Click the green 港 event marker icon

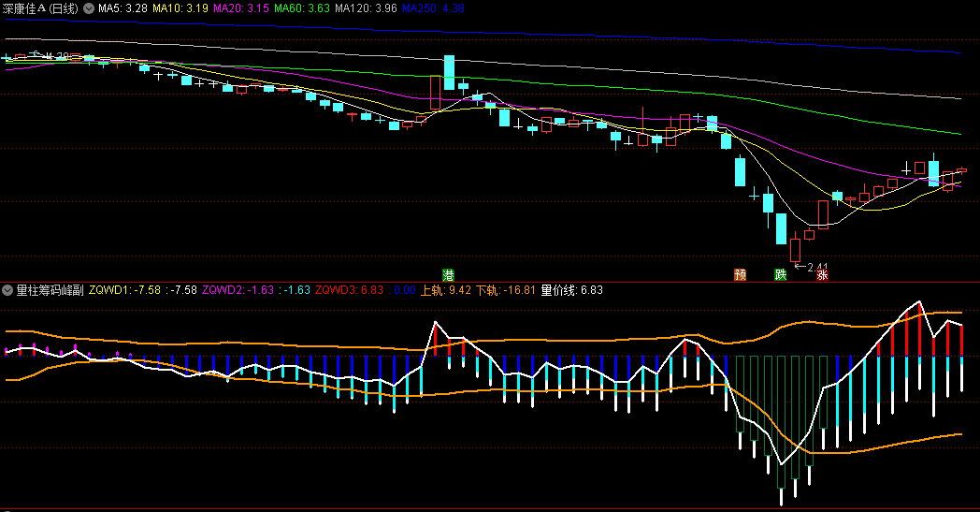coord(449,274)
